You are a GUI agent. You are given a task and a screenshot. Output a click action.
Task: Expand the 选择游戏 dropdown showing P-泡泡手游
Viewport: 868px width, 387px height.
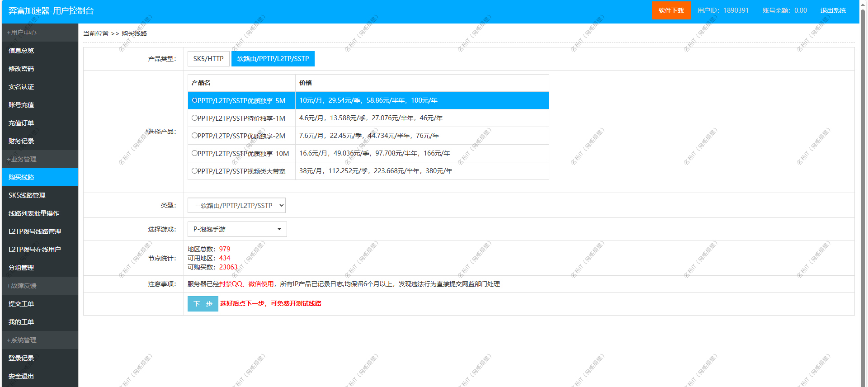237,229
